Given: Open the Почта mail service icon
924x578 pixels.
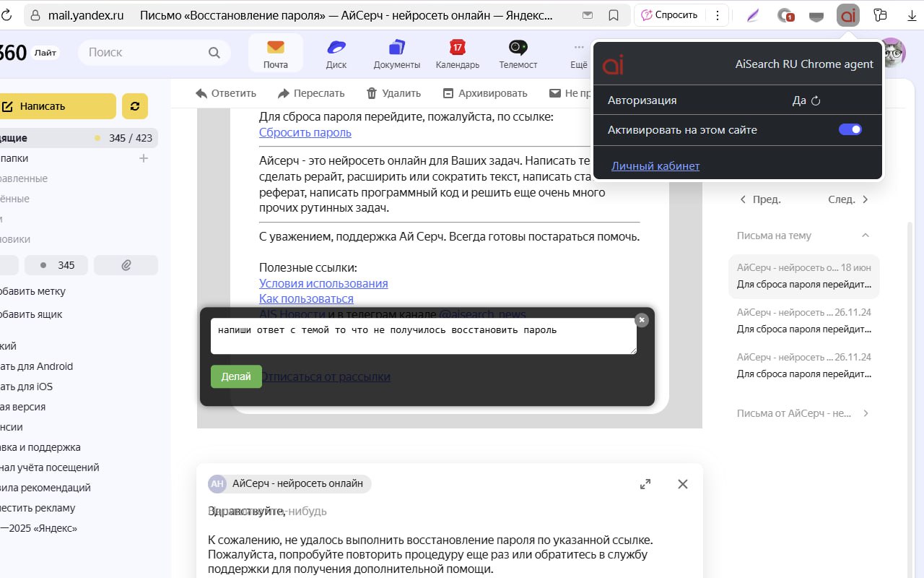Looking at the screenshot, I should (x=275, y=53).
